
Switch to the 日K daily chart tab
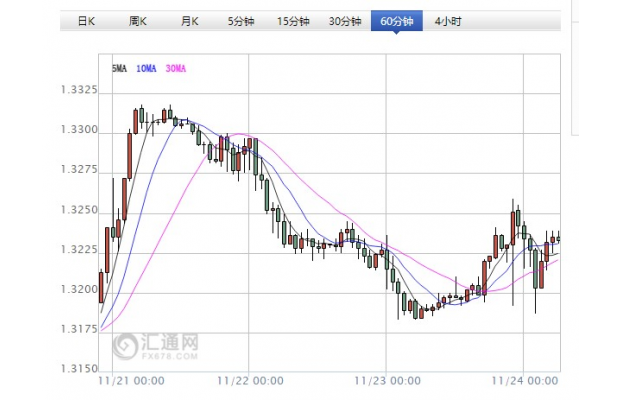click(86, 21)
